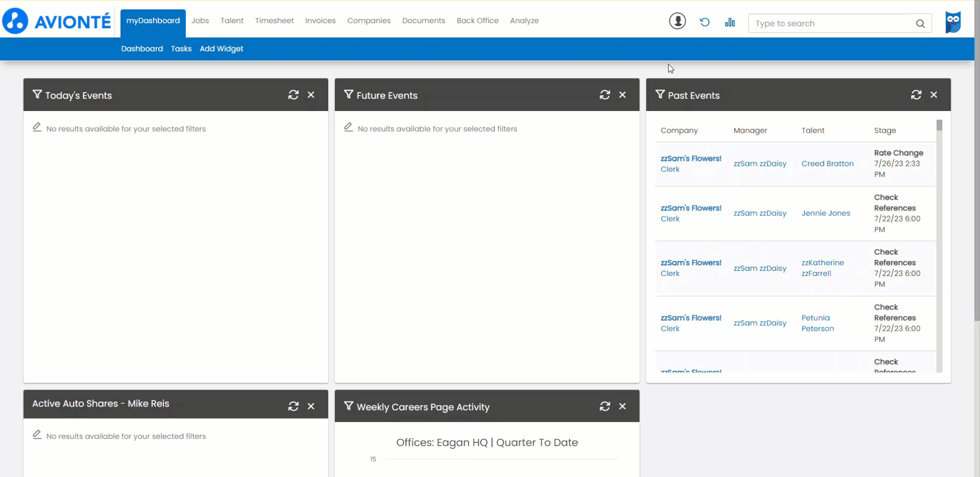Image resolution: width=980 pixels, height=477 pixels.
Task: Open the bar chart analytics icon
Action: coord(730,22)
